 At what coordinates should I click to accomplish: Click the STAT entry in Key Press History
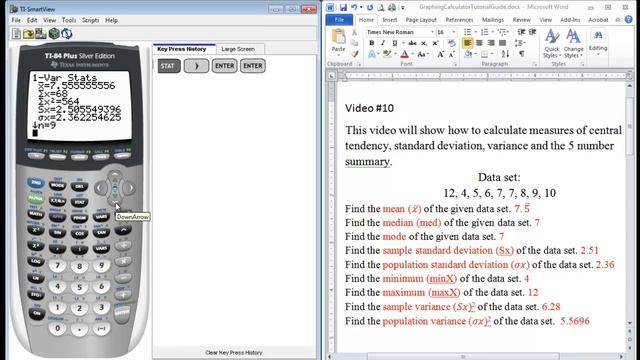[169, 66]
